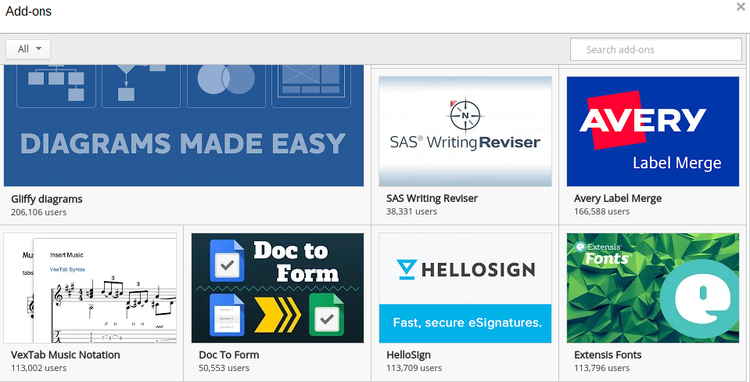Click the Doc To Form title
Screen dimensions: 750x382
point(229,355)
